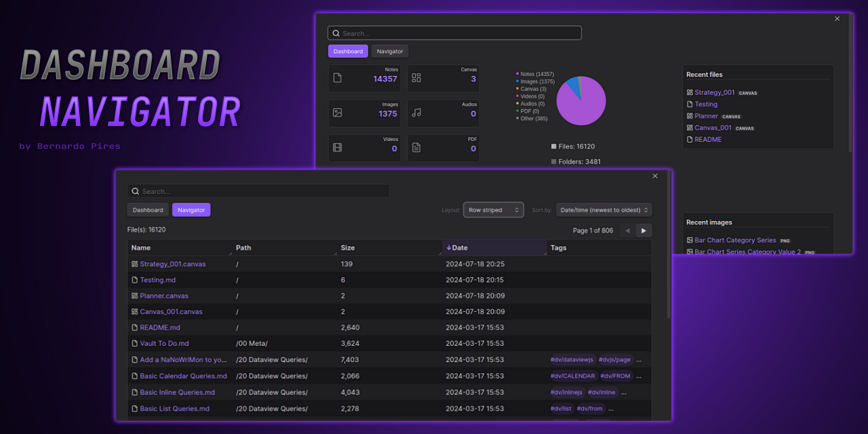Click the Canvas counter grid icon
This screenshot has width=868, height=434.
(416, 78)
